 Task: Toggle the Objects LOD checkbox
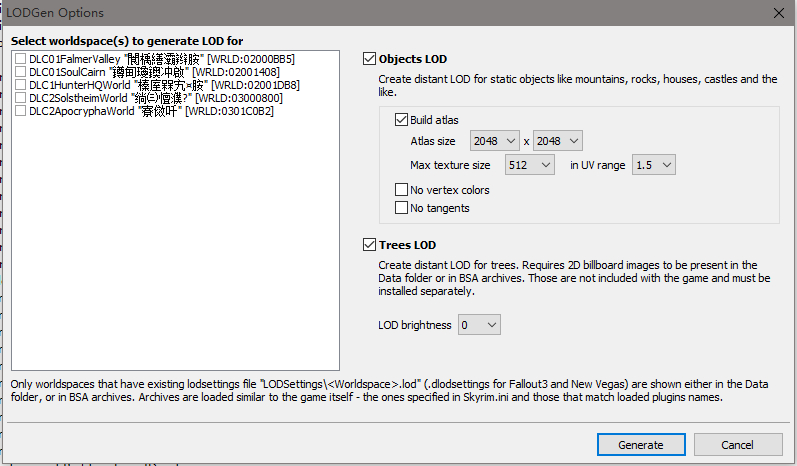pyautogui.click(x=370, y=58)
